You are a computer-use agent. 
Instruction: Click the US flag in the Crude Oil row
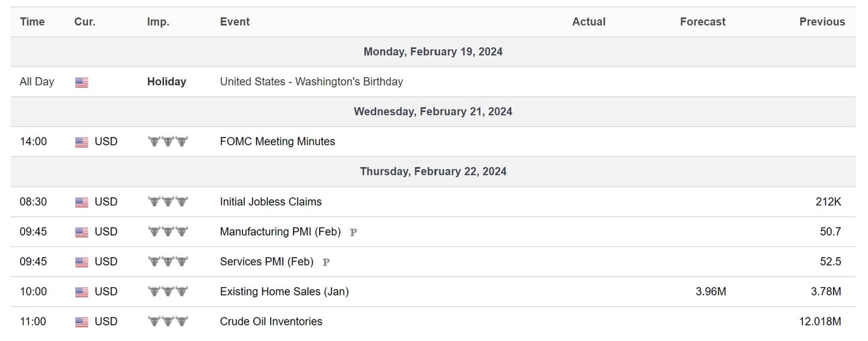pyautogui.click(x=81, y=322)
